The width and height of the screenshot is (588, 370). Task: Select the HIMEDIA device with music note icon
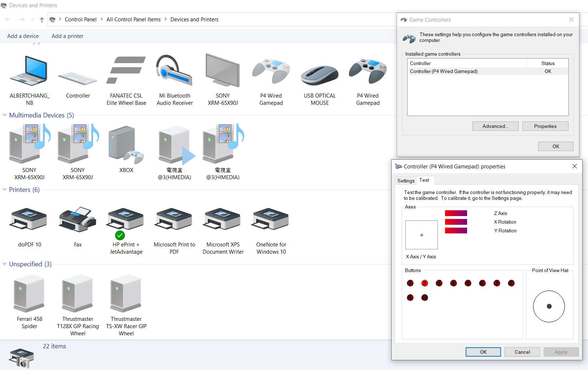223,152
